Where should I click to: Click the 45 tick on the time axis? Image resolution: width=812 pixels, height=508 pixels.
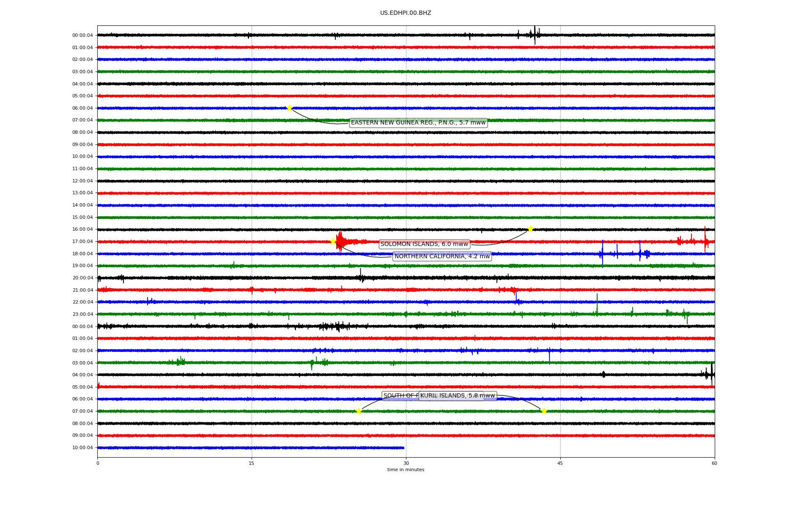tap(560, 463)
